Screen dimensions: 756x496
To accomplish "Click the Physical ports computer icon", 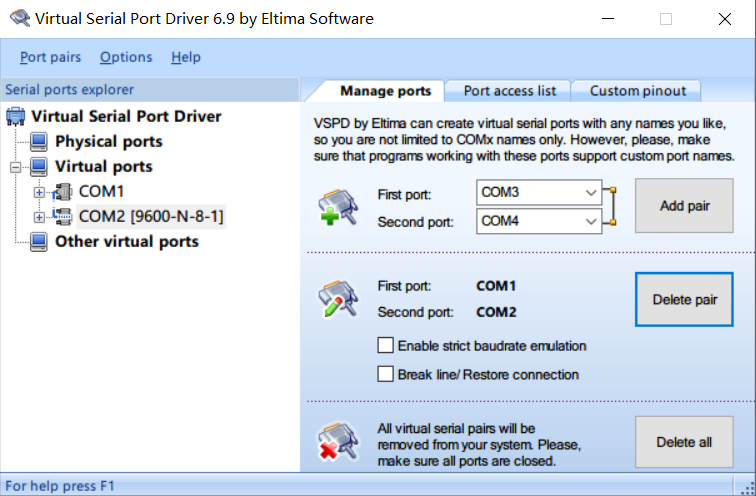I will point(39,142).
